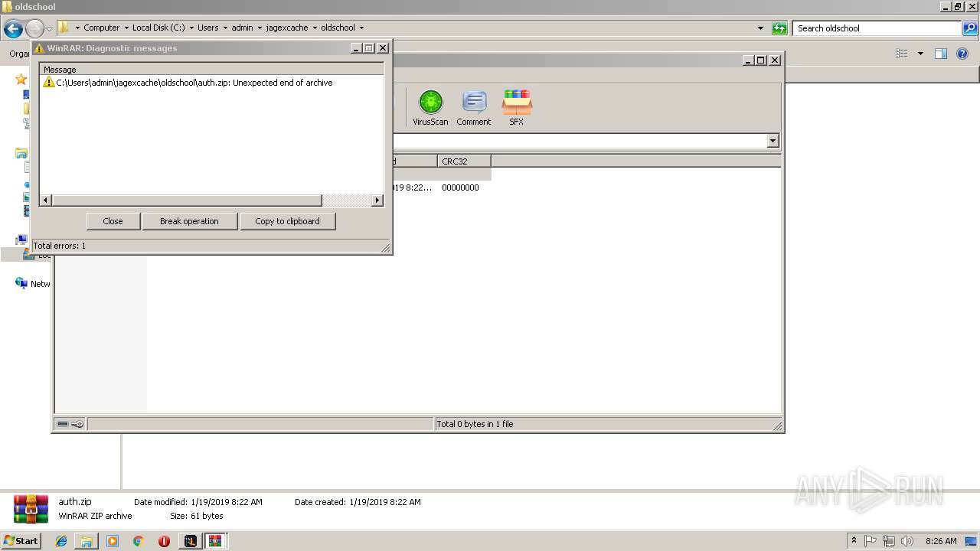
Task: Launch the SFX converter in WinRAR
Action: (x=517, y=107)
